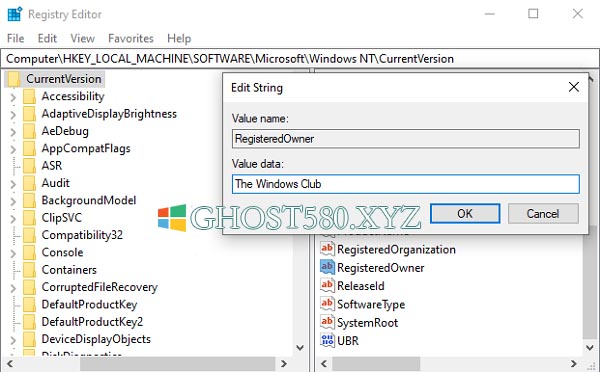
Task: Click the DefaultProductKey folder icon
Action: pos(29,305)
